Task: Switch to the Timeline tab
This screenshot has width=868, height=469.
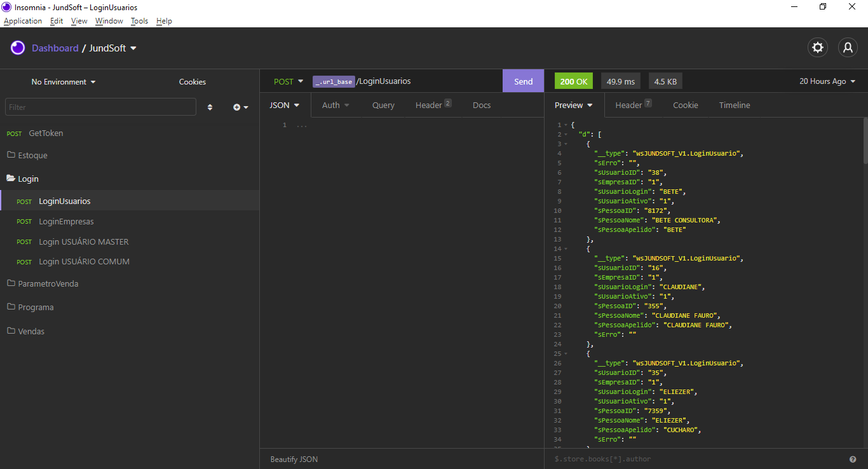Action: pos(735,105)
